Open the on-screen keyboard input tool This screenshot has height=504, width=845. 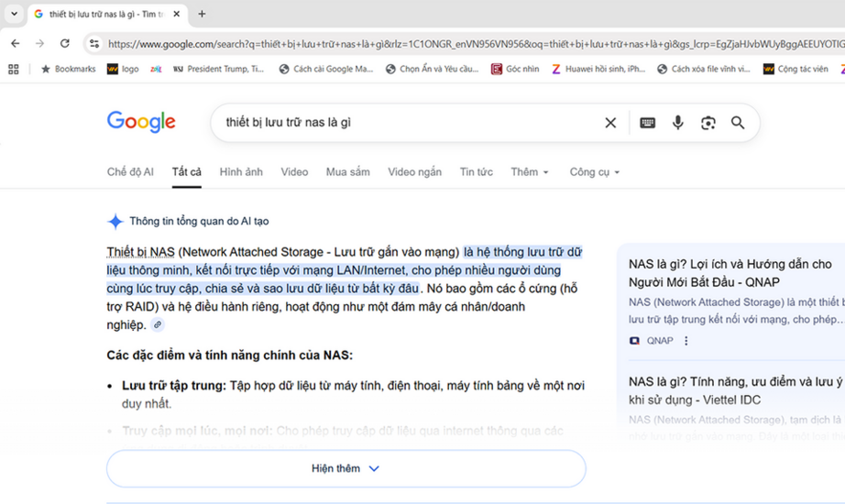[x=647, y=123]
